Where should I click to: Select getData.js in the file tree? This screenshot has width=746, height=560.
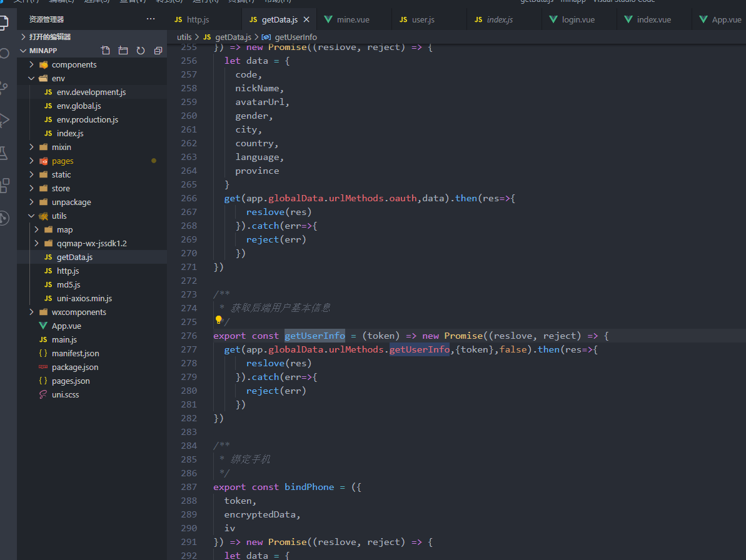[x=92, y=257]
